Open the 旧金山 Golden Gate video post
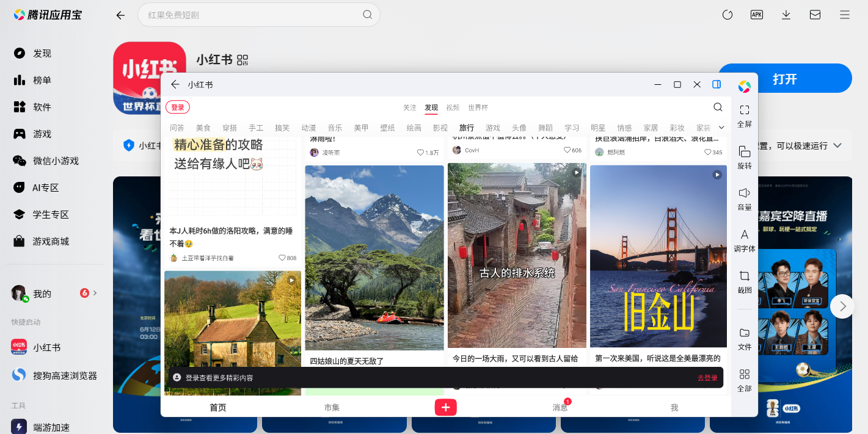The image size is (868, 434). pyautogui.click(x=658, y=256)
